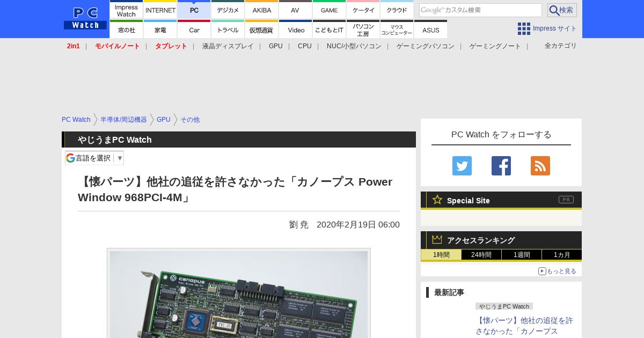
Task: Open the ASUS nav tab
Action: point(431,30)
